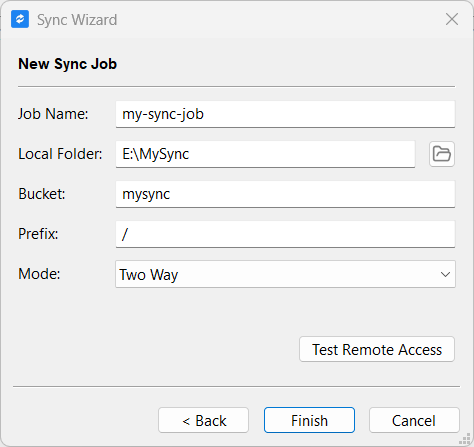Click the Bucket field containing mysync
The image size is (474, 447).
point(285,194)
